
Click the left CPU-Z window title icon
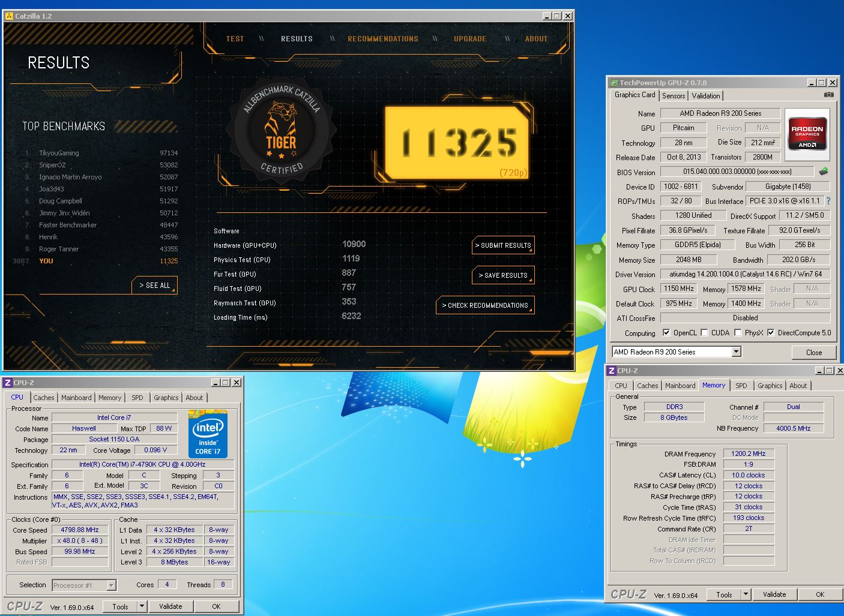pos(8,383)
